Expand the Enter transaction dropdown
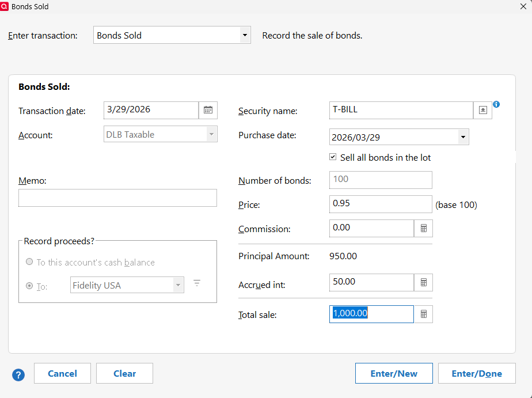532x398 pixels. (x=245, y=35)
